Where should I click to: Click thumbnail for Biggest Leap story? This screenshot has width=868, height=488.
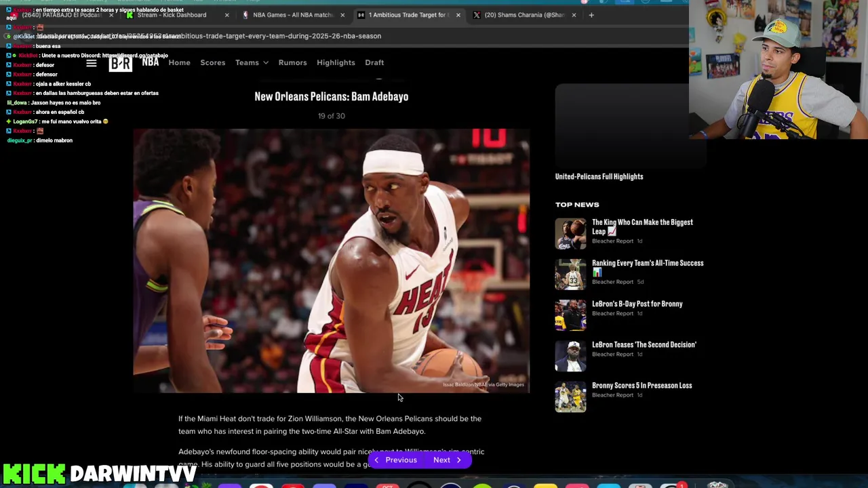click(570, 234)
